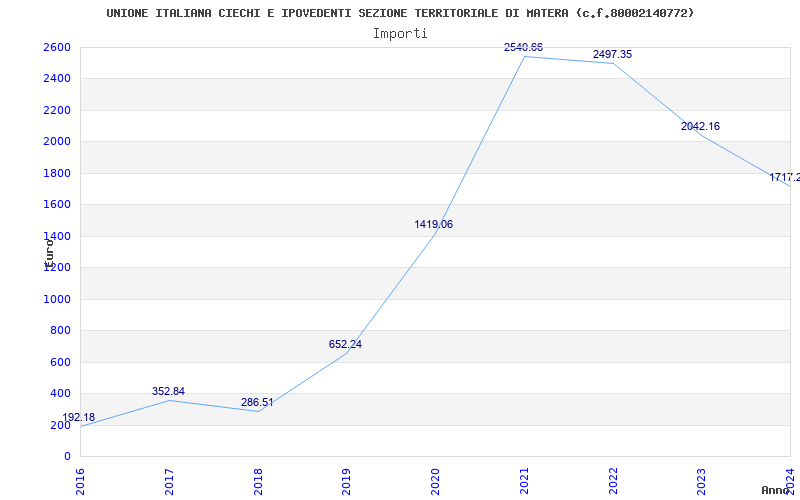Click the data label 2540.66
This screenshot has width=800, height=500.
[523, 47]
